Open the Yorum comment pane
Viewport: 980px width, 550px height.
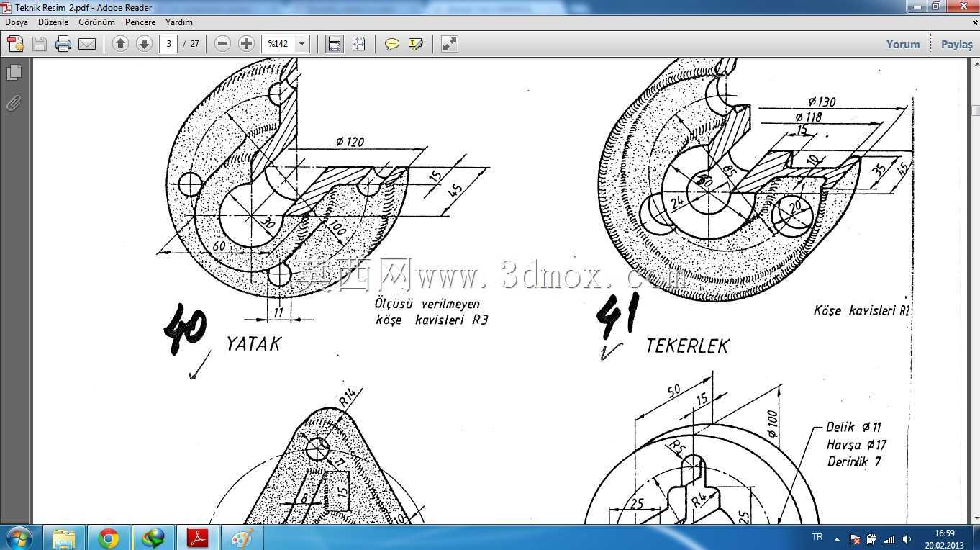(903, 44)
